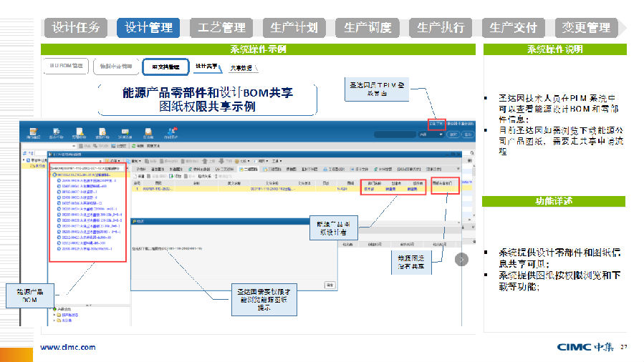644x362 pixels.
Task: Click the gray circular arrow button
Action: point(461,260)
